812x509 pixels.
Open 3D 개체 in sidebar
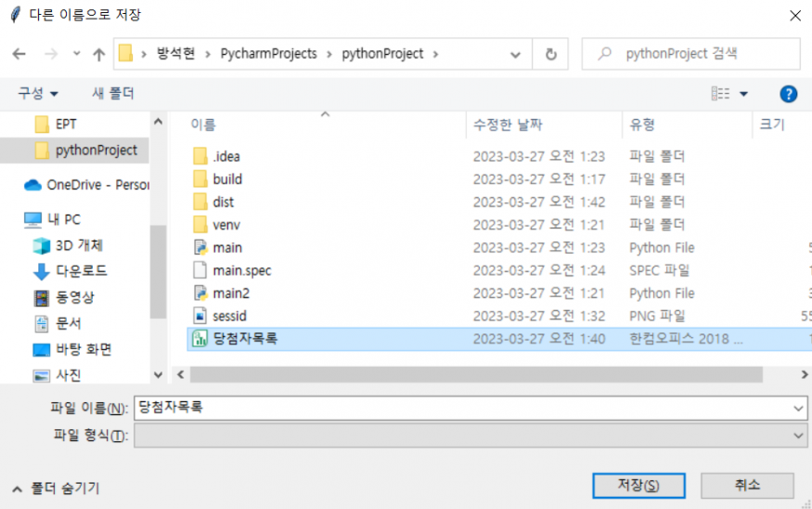[x=68, y=245]
